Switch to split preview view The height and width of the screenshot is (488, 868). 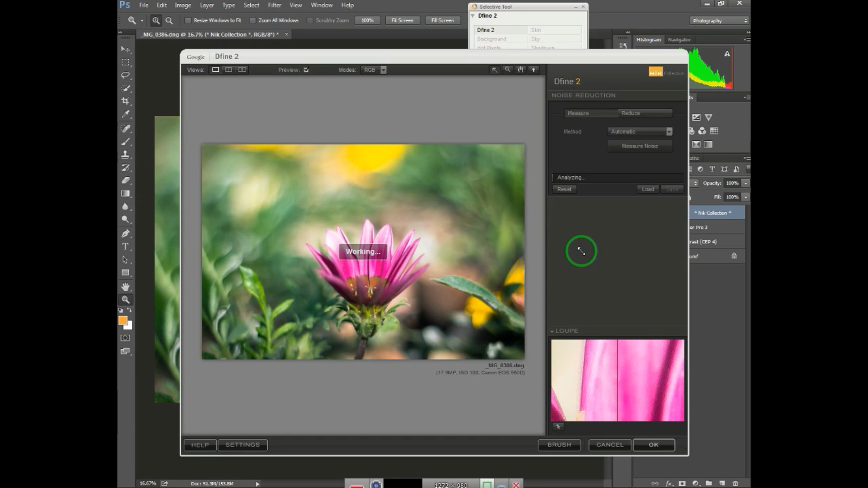coord(229,70)
